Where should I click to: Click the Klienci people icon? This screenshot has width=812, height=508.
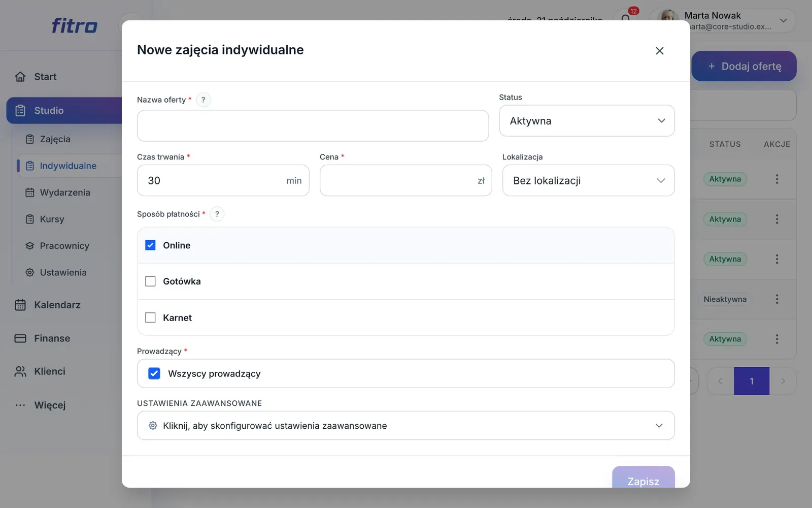coord(20,371)
